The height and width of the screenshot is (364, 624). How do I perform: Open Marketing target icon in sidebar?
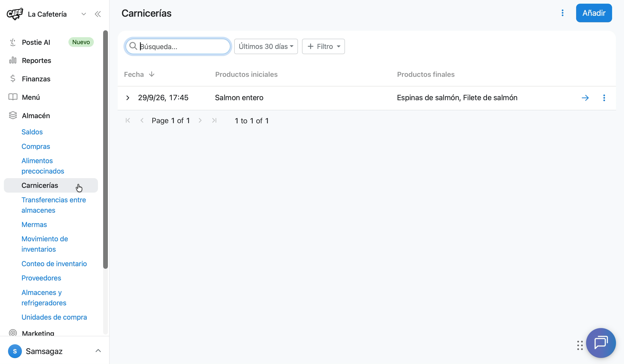(13, 333)
